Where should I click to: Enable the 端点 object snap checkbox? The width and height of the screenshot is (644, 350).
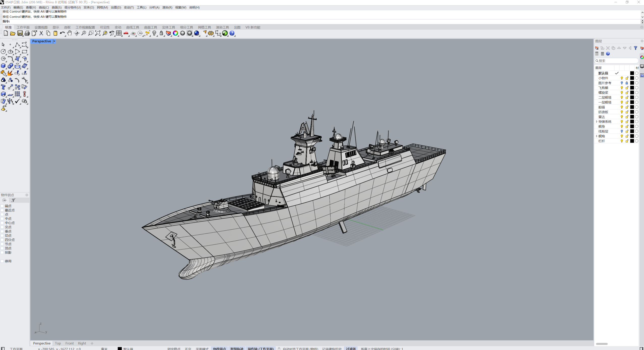(x=2, y=206)
